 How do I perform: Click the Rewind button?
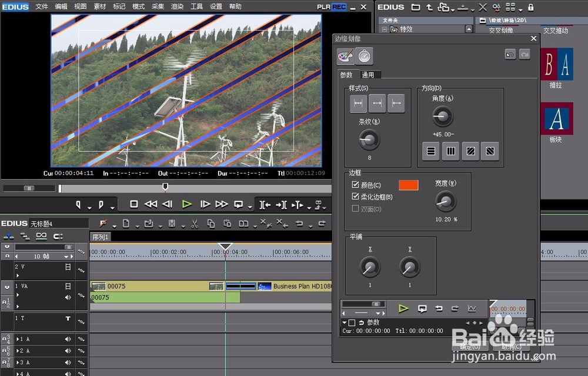(x=151, y=204)
